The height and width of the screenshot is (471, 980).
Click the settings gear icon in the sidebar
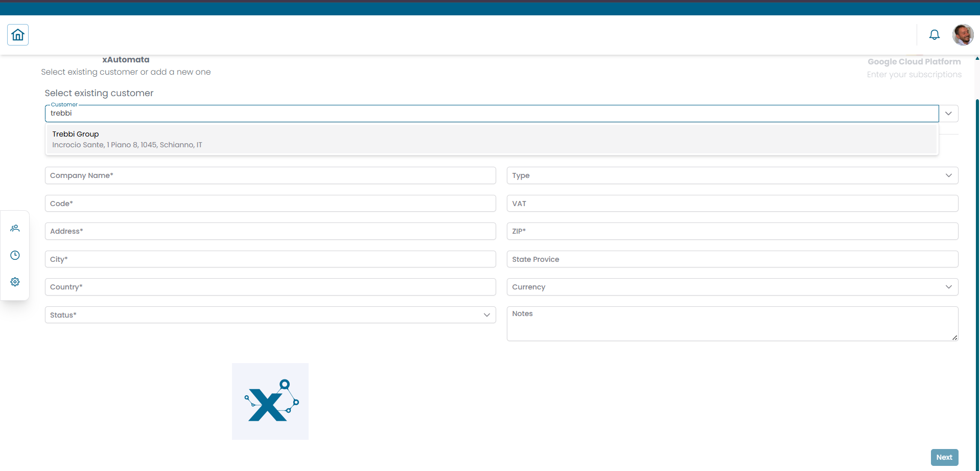pos(15,282)
